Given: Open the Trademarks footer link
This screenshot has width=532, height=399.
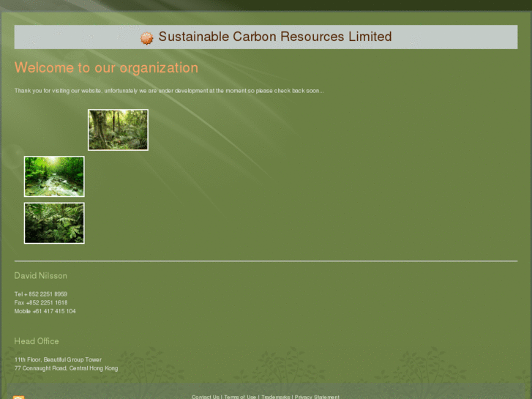Looking at the screenshot, I should click(x=275, y=397).
